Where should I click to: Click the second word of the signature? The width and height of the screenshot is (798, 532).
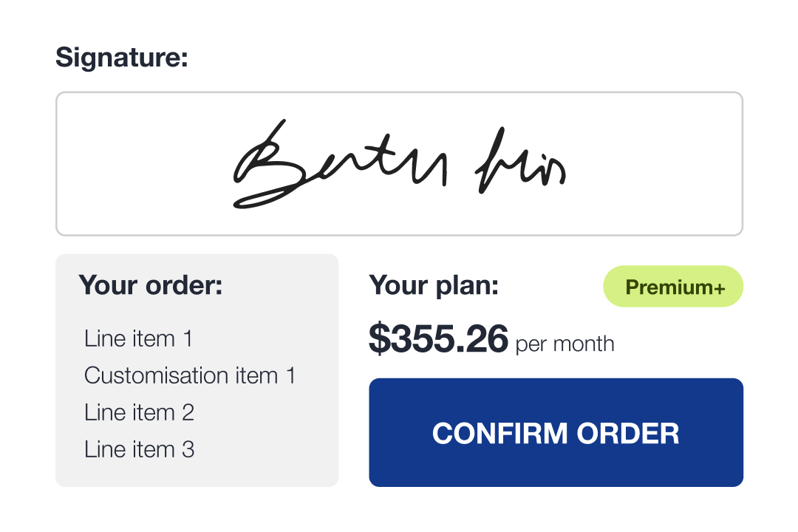pos(519,164)
